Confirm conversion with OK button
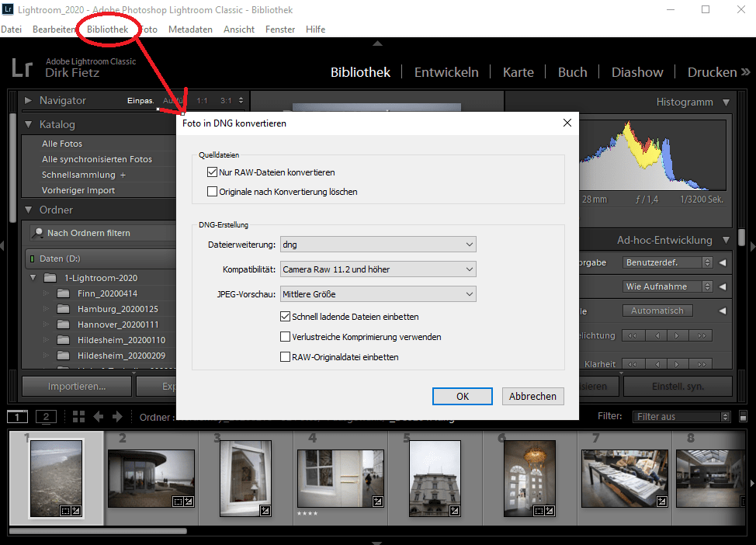Image resolution: width=756 pixels, height=545 pixels. 463,397
